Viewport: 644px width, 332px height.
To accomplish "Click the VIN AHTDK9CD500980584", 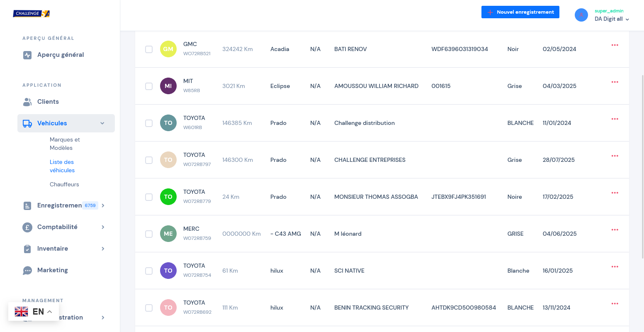I will (464, 308).
